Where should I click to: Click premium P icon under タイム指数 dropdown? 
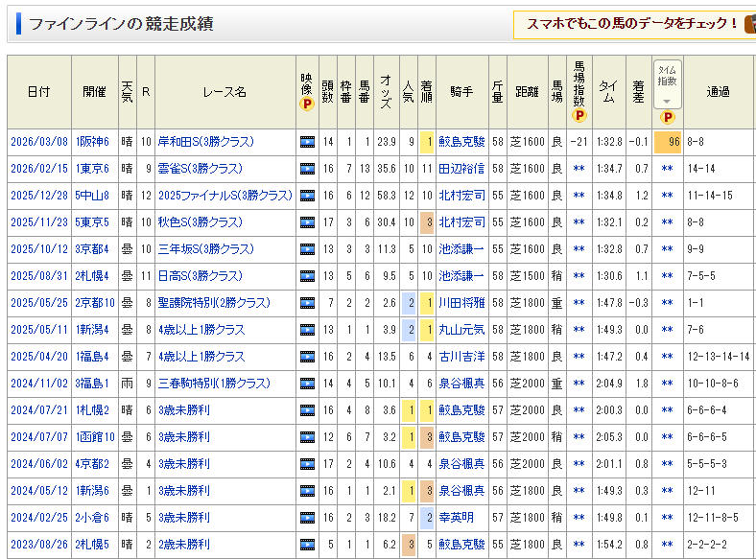point(667,116)
